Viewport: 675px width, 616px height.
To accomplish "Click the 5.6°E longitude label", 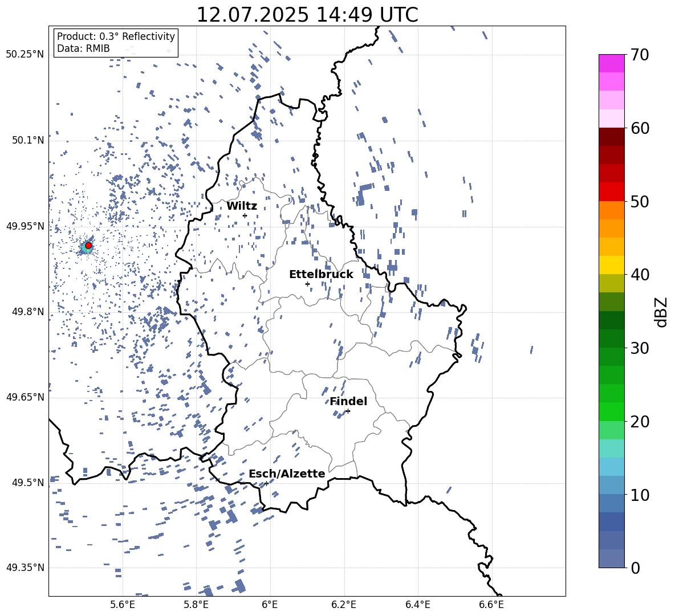I will coord(123,605).
